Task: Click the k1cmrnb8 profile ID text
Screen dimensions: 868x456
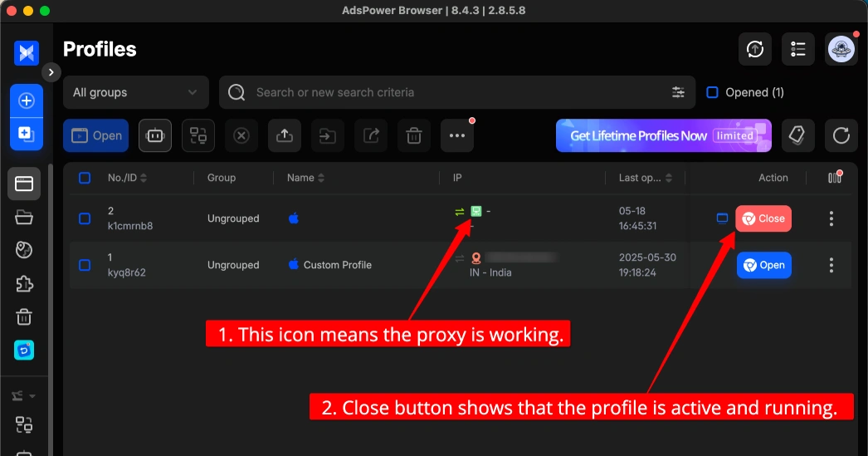Action: click(x=130, y=226)
